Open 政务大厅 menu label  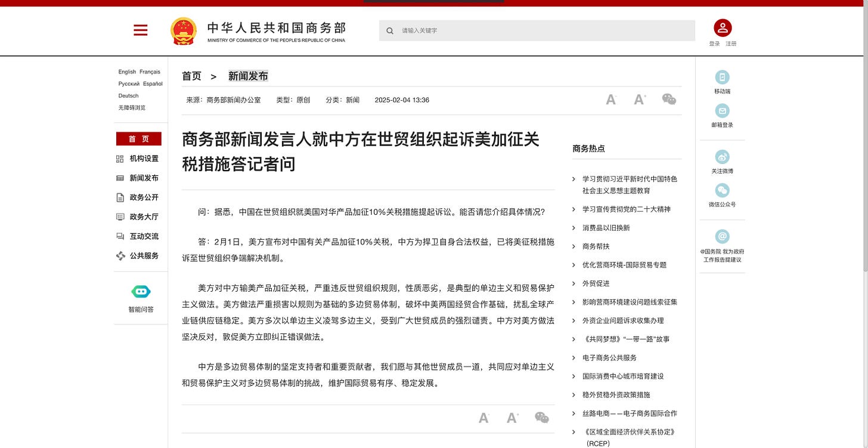click(x=144, y=217)
